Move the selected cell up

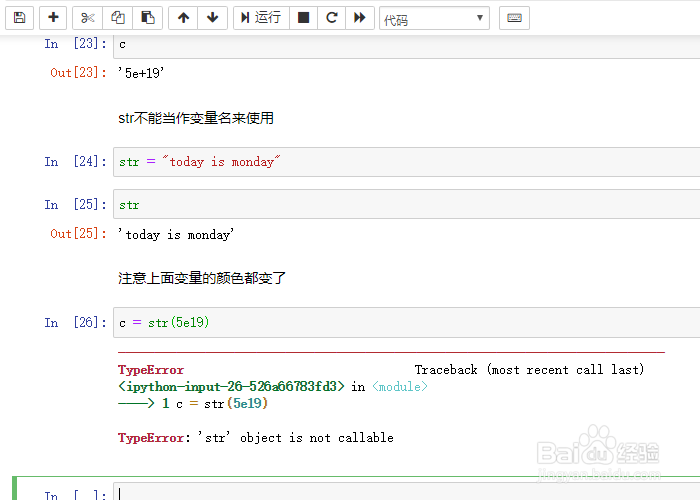tap(183, 18)
